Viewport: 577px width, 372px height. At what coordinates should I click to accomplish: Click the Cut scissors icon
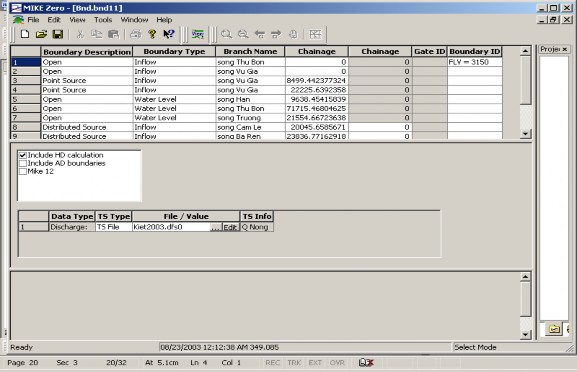tap(80, 34)
